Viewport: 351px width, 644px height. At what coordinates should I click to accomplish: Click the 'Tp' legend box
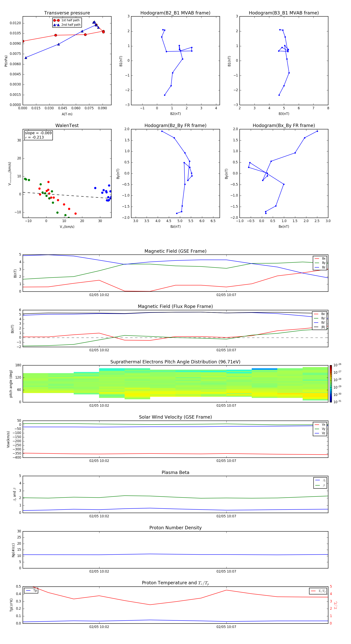[x=31, y=591]
